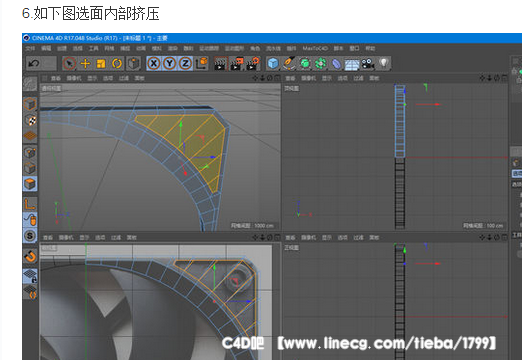Select the Live Selection tool

[69, 63]
